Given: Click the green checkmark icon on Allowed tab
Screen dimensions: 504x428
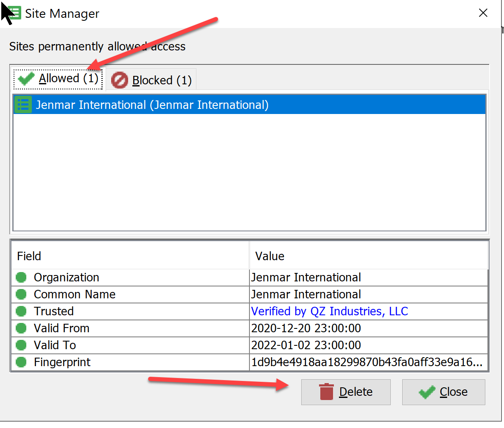Looking at the screenshot, I should coord(26,78).
